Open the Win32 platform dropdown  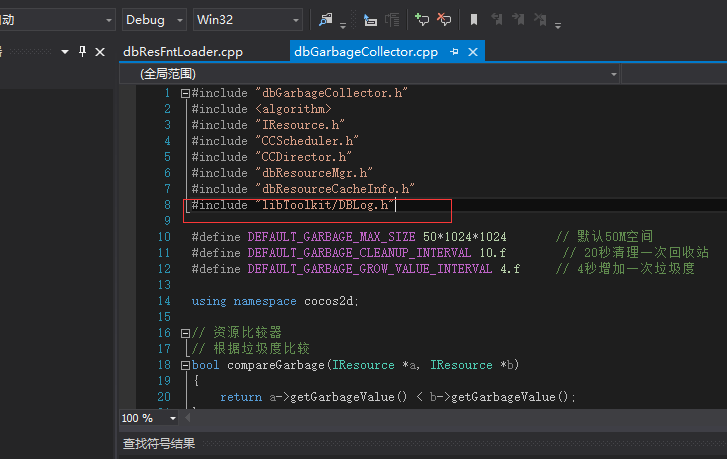click(x=248, y=20)
